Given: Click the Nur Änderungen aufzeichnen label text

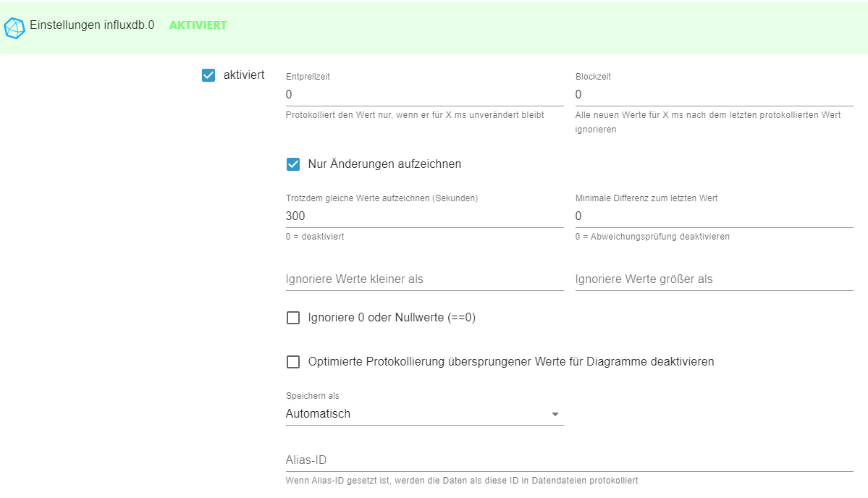Looking at the screenshot, I should click(x=384, y=164).
